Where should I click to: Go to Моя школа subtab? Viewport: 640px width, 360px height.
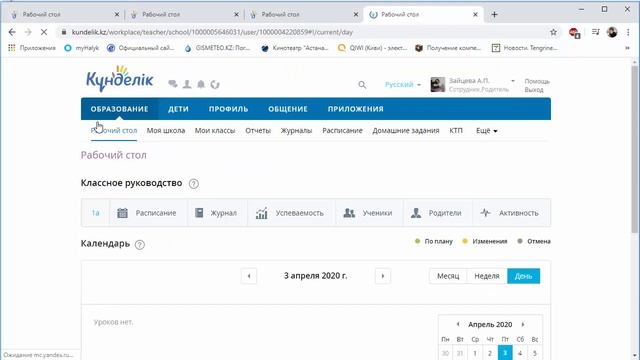(166, 131)
